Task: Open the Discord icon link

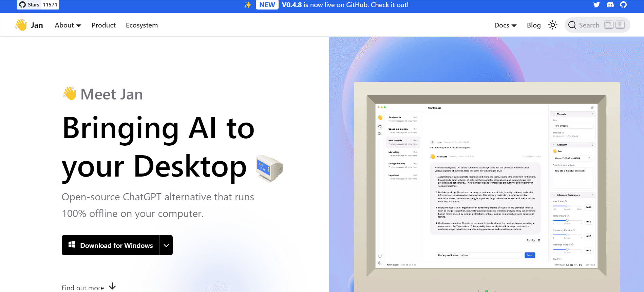Action: (610, 5)
